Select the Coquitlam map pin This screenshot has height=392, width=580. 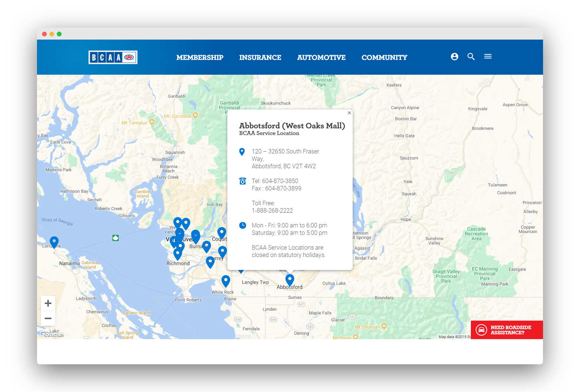[x=222, y=233]
